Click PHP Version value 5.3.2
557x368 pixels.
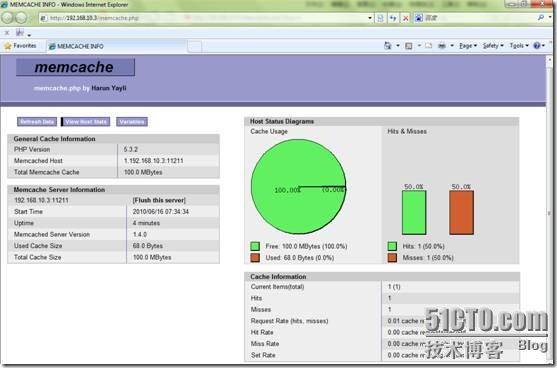[131, 150]
